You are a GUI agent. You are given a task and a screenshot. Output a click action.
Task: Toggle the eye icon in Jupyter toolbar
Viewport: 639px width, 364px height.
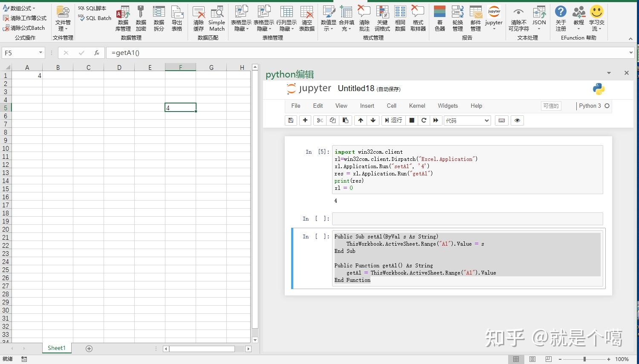click(x=517, y=120)
